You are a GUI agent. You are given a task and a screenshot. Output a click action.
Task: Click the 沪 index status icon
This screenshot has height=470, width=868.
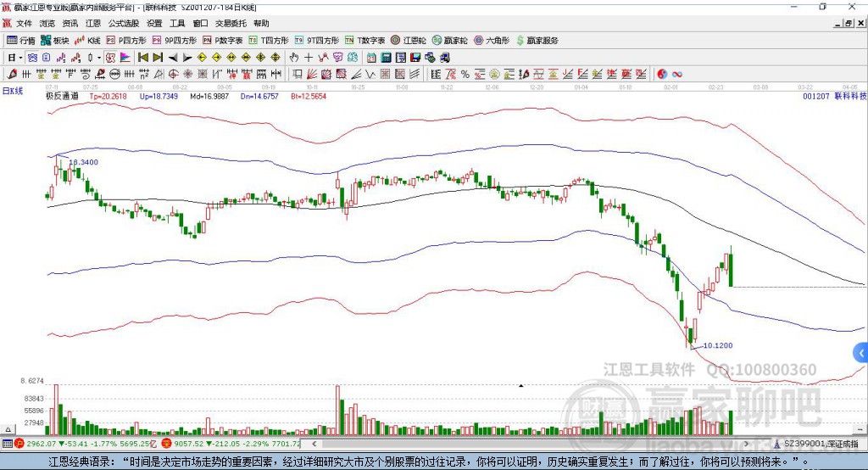[19, 444]
